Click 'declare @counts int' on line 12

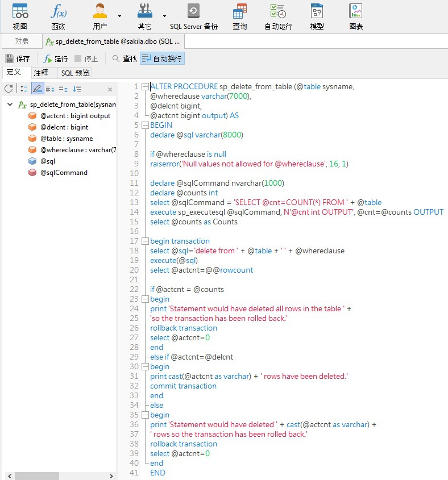point(184,193)
